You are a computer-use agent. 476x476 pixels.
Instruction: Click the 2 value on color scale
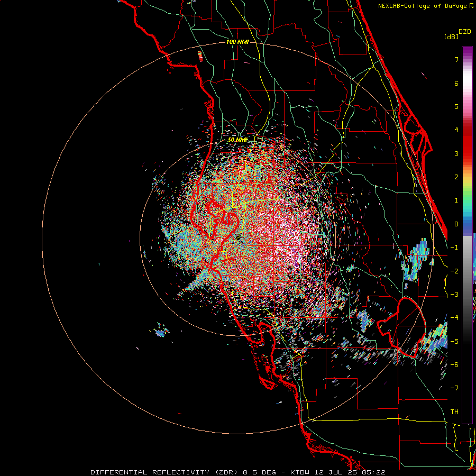pos(456,177)
